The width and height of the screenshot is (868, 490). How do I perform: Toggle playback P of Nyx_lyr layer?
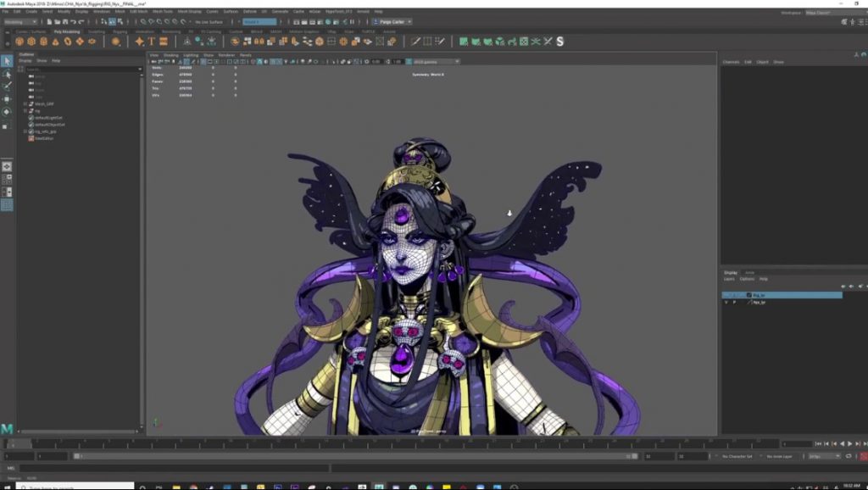734,303
